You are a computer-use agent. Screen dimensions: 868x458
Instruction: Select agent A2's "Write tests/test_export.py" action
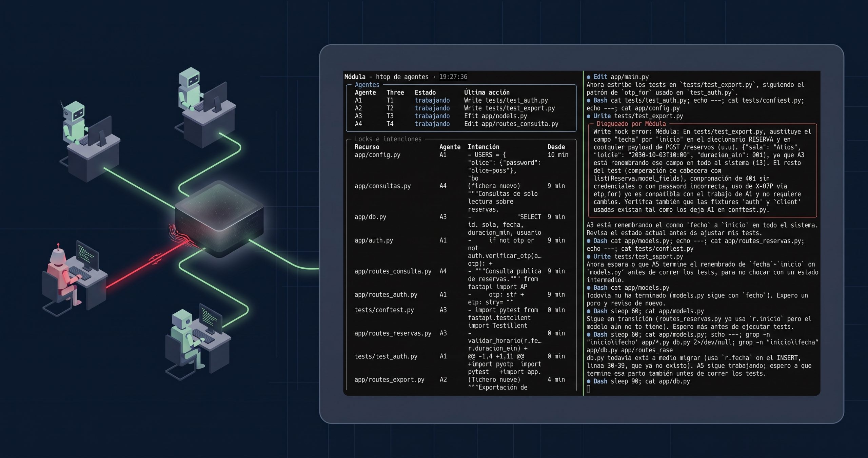click(509, 108)
